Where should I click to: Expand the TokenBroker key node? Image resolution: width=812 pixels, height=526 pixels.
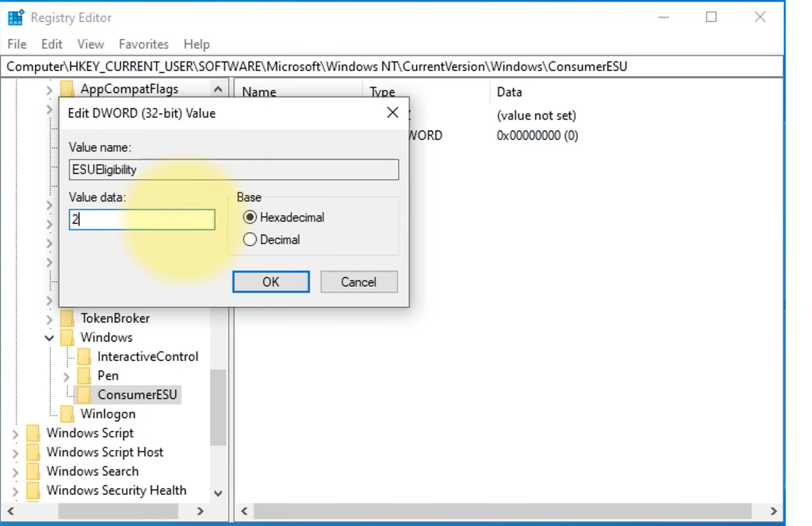coord(49,319)
